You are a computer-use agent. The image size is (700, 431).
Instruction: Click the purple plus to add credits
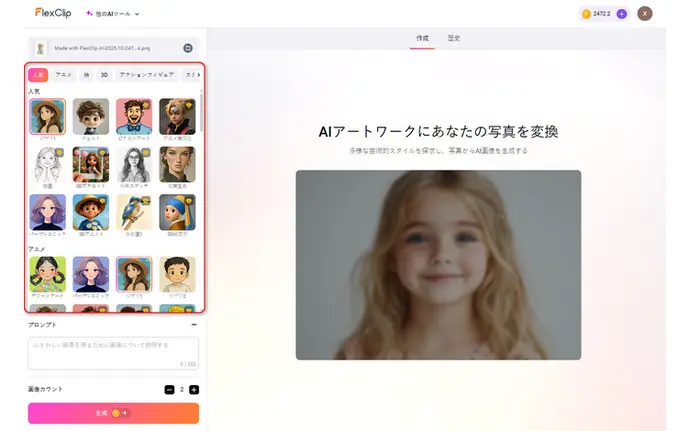click(621, 14)
